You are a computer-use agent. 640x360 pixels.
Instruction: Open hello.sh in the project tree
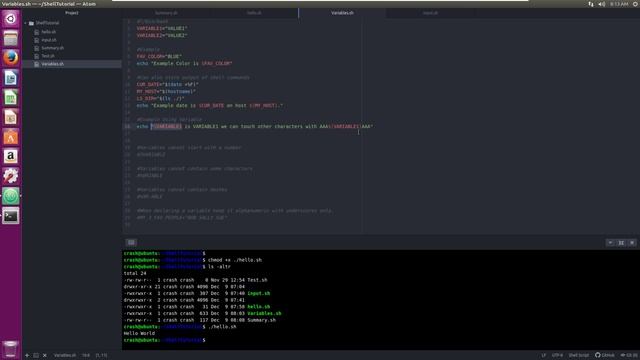49,32
